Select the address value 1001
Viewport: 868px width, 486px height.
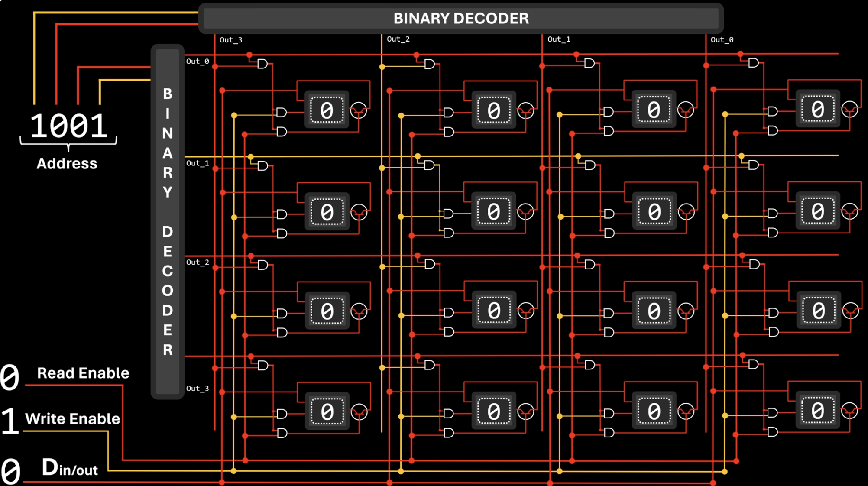[68, 126]
